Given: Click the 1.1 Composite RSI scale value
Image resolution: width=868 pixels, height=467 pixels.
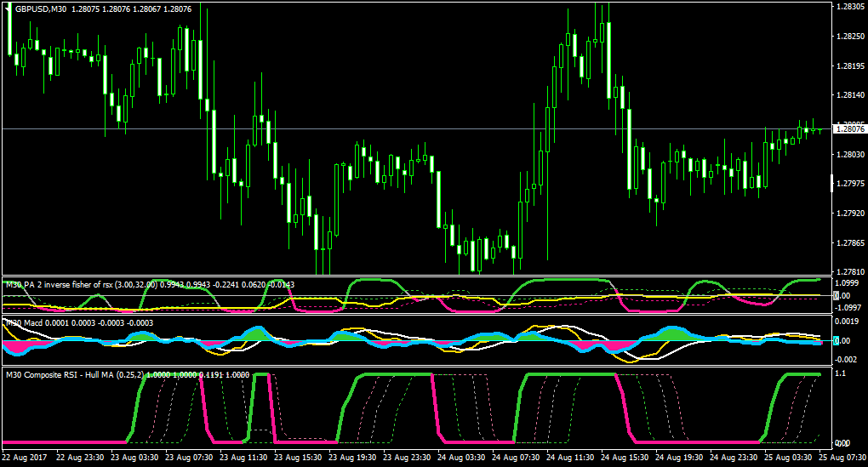Looking at the screenshot, I should pyautogui.click(x=841, y=373).
